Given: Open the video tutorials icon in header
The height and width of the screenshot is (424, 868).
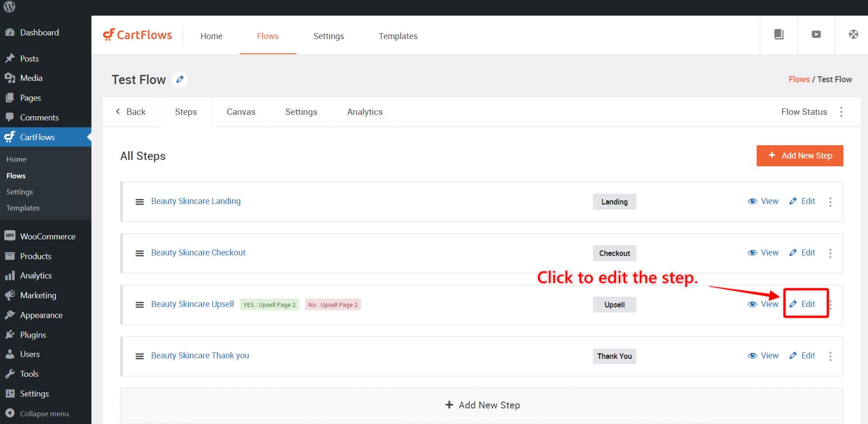Looking at the screenshot, I should 816,34.
